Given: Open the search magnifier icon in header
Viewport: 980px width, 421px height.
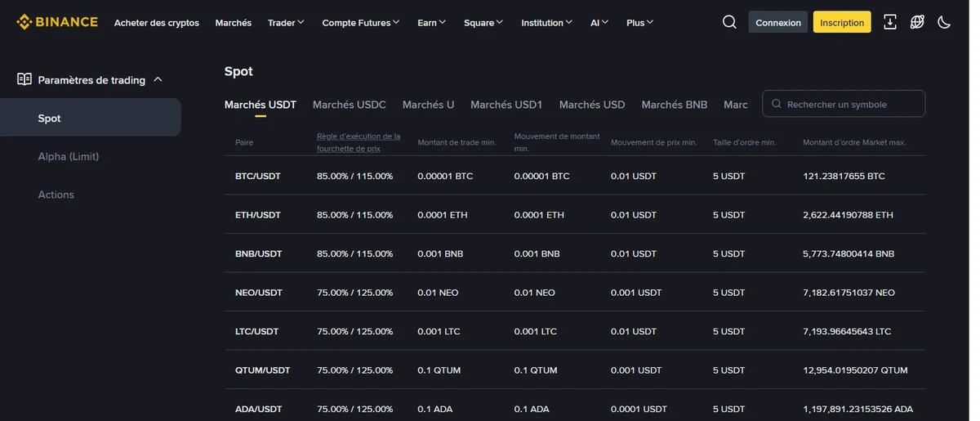Looking at the screenshot, I should click(729, 22).
